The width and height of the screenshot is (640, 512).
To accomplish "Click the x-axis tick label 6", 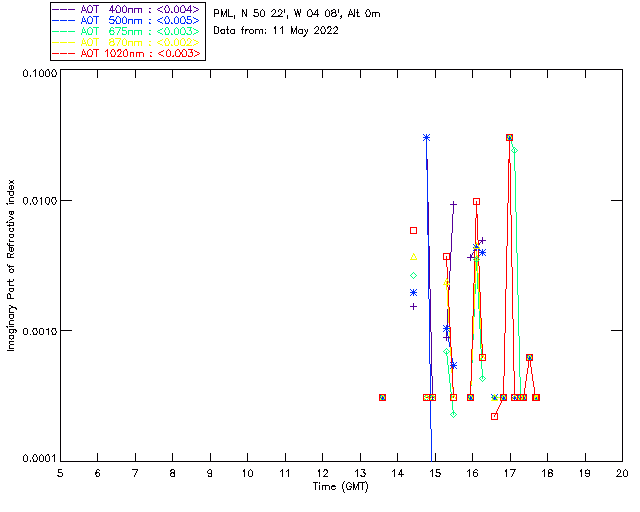I will pyautogui.click(x=98, y=474).
